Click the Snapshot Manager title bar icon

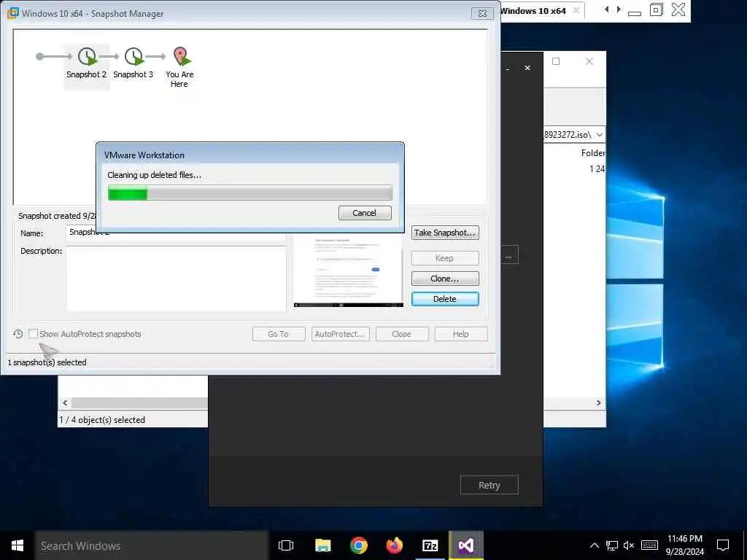tap(13, 13)
